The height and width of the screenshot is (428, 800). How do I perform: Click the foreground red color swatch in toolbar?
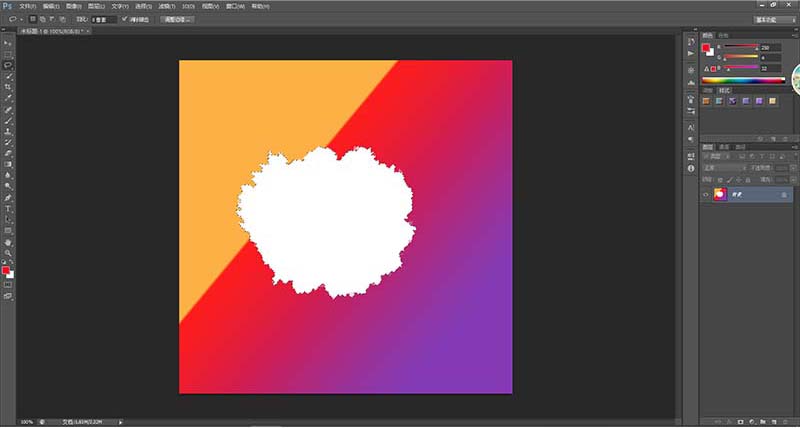[x=6, y=270]
